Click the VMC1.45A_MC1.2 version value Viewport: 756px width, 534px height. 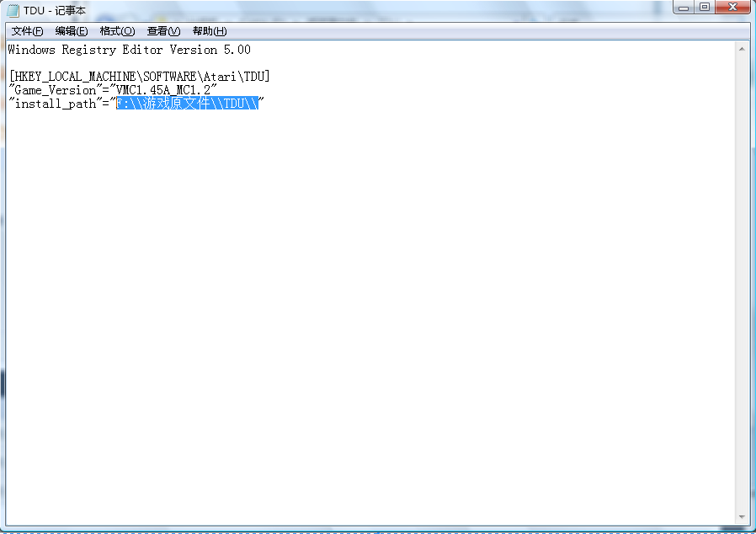163,90
